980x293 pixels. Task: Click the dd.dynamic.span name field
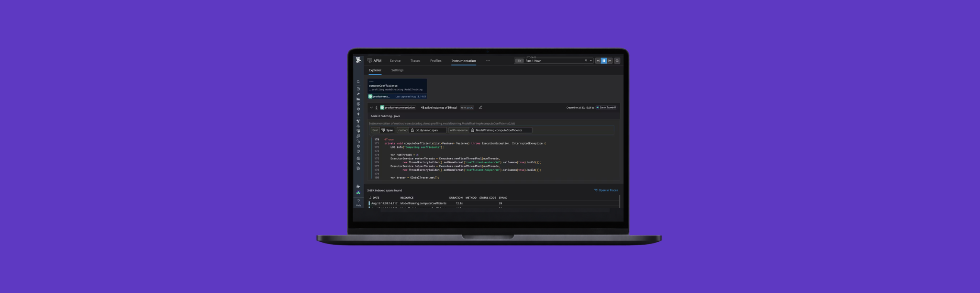pos(428,130)
